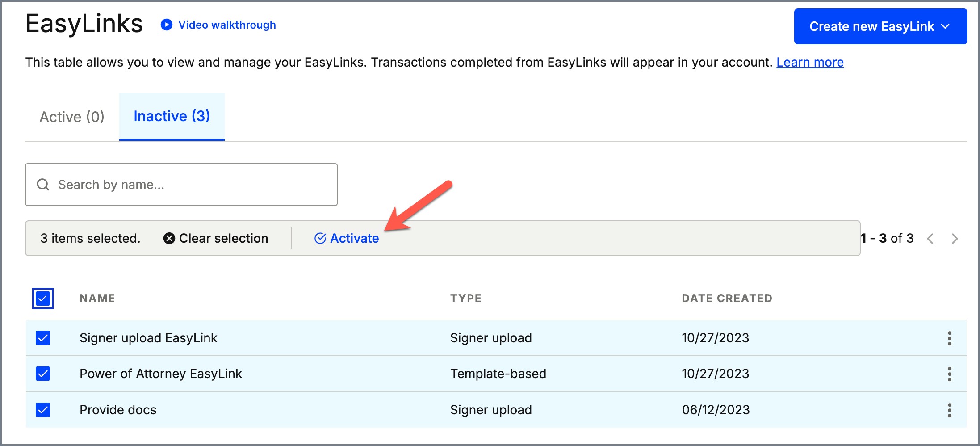Switch to the Active (0) tab

point(72,117)
